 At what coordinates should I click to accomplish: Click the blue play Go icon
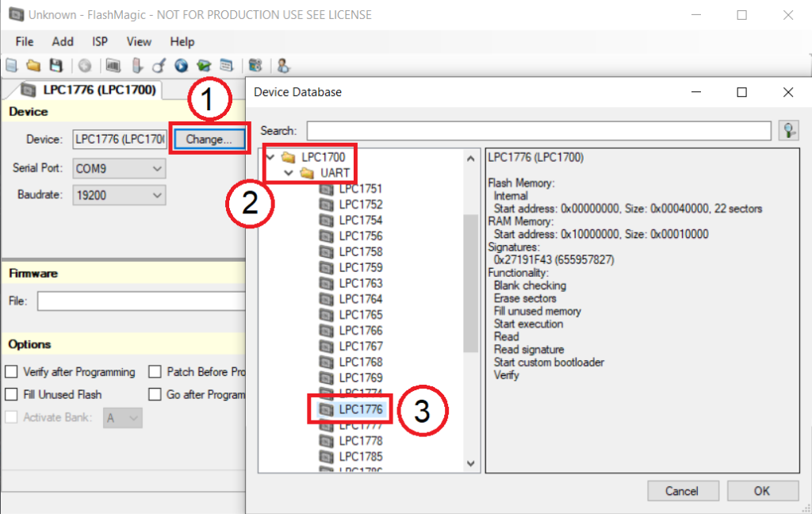pyautogui.click(x=181, y=66)
